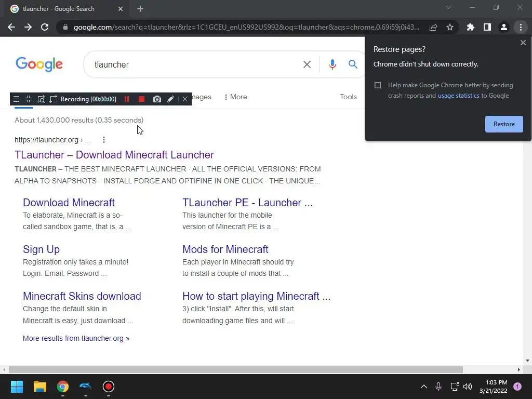
Task: Click the address bar URL
Action: 246,27
